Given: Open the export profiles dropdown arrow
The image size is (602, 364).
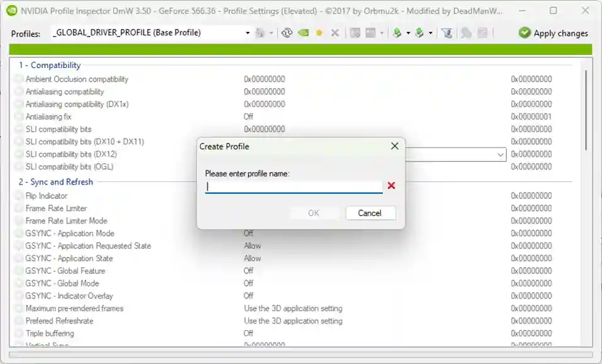Looking at the screenshot, I should (x=408, y=33).
